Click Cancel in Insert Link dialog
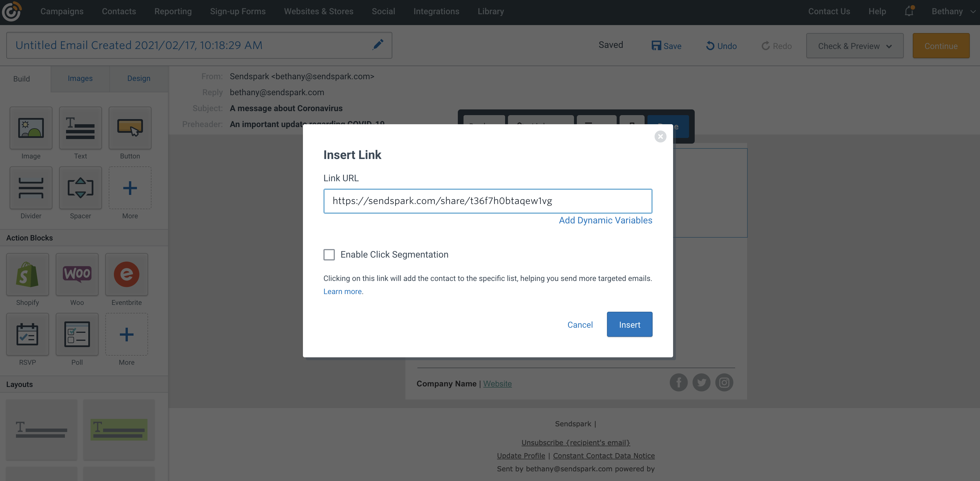 (580, 325)
